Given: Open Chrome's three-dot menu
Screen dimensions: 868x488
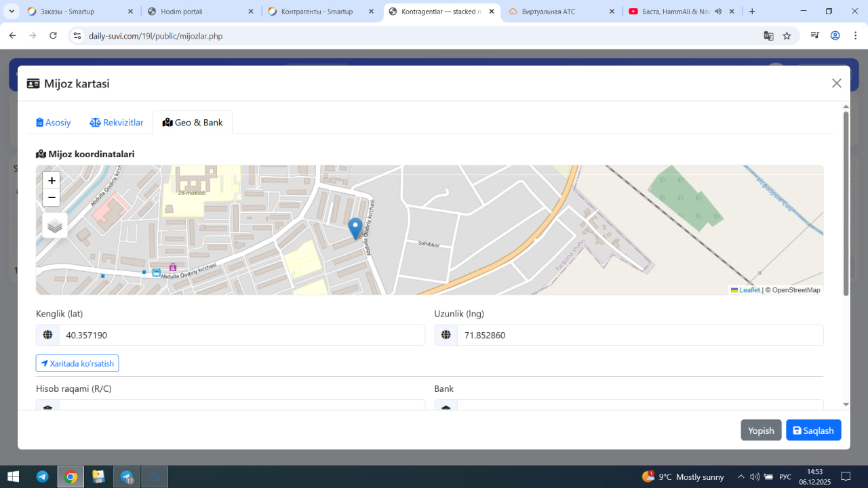Looking at the screenshot, I should pyautogui.click(x=854, y=36).
